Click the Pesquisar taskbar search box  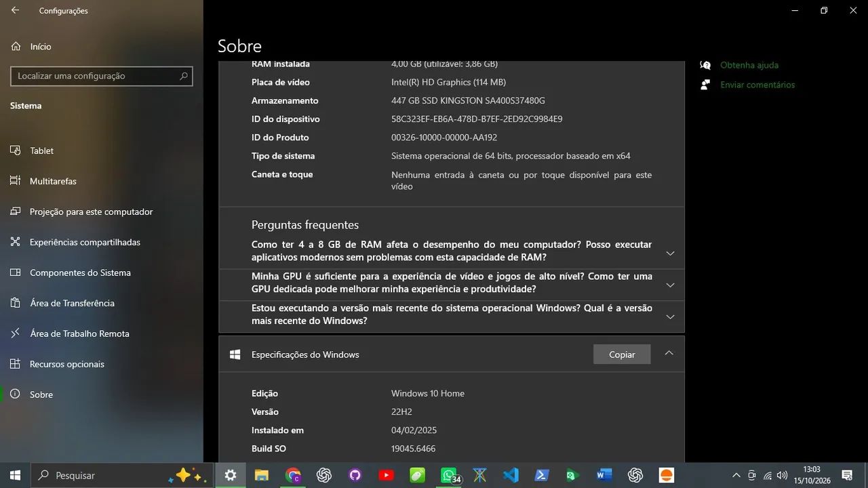pos(122,475)
